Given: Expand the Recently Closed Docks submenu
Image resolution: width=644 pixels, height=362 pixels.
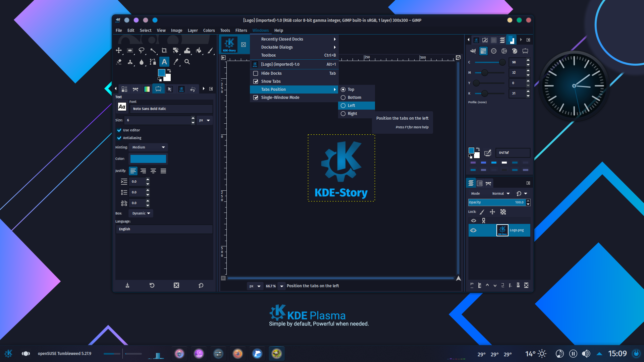Looking at the screenshot, I should coord(294,39).
